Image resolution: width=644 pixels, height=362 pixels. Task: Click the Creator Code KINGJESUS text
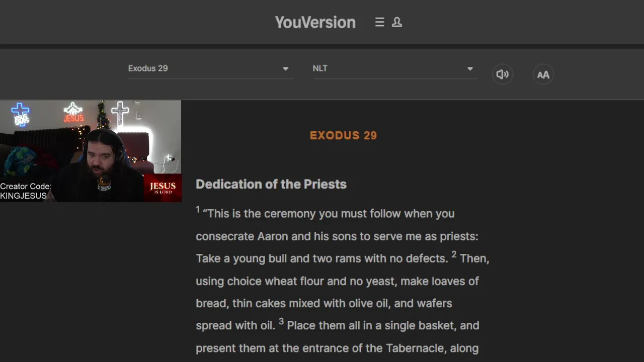click(26, 191)
